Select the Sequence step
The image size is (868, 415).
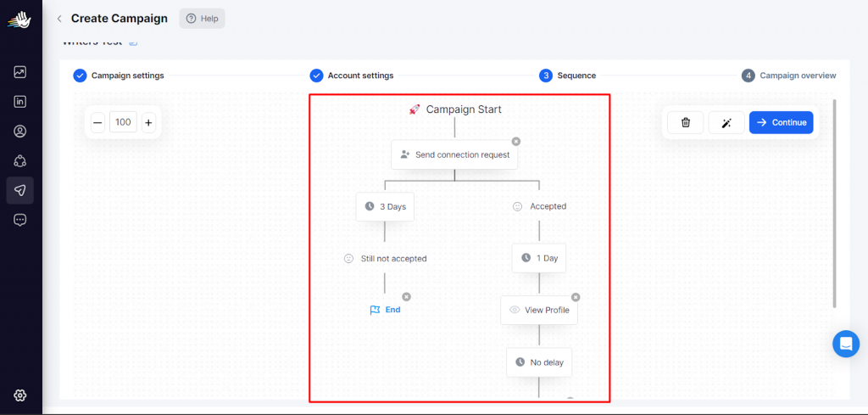click(x=567, y=76)
